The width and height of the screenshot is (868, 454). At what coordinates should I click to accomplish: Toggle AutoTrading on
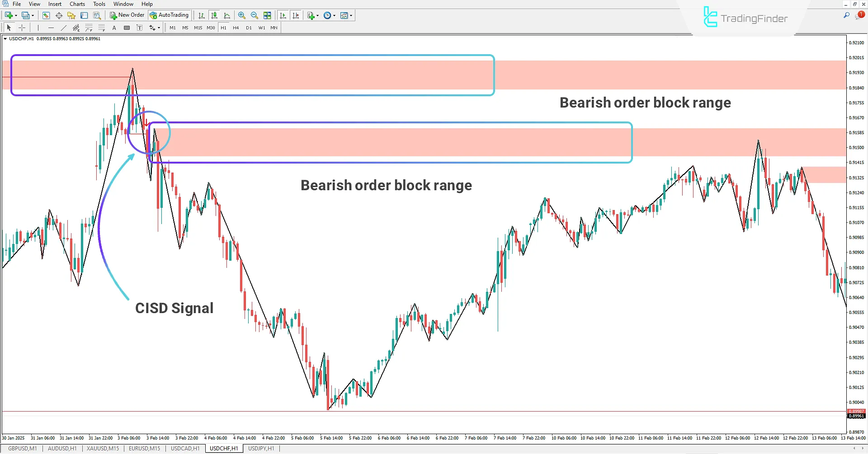pos(170,15)
